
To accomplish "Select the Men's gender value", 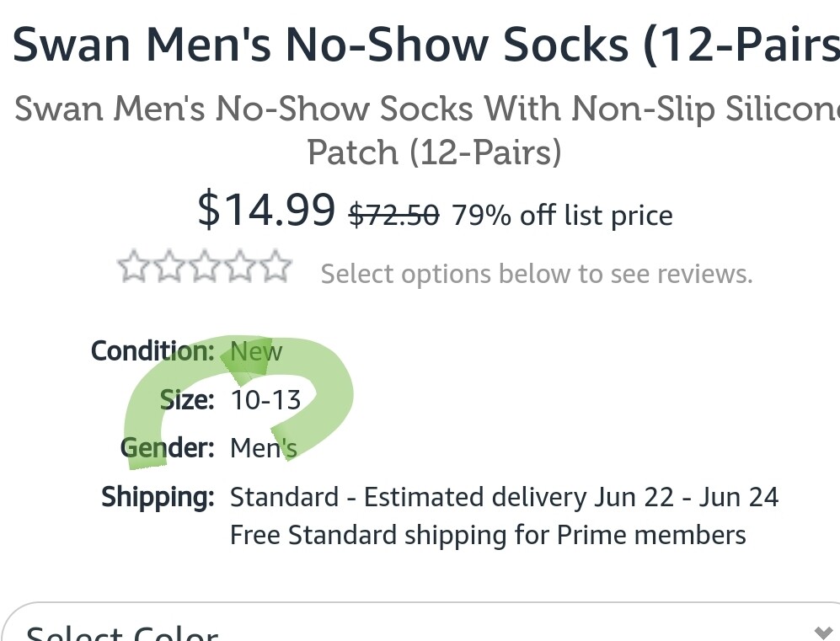I will [x=263, y=447].
